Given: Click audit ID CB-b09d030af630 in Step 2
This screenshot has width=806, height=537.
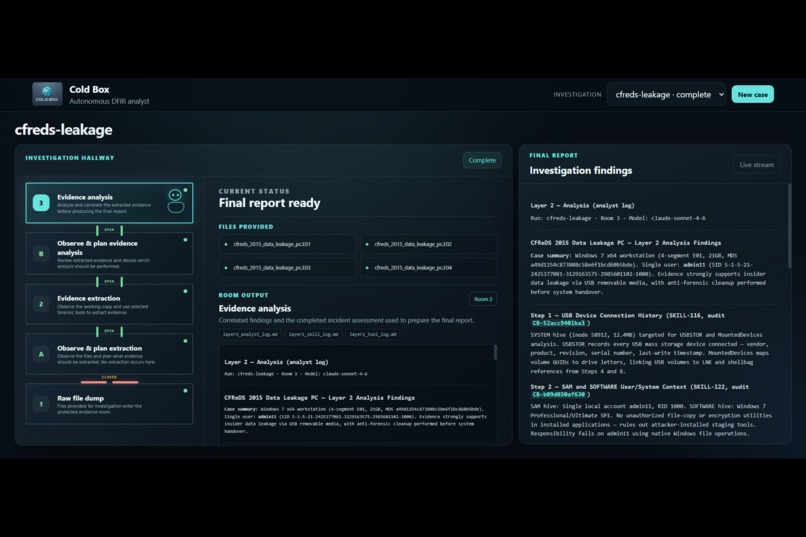Looking at the screenshot, I should [x=558, y=395].
